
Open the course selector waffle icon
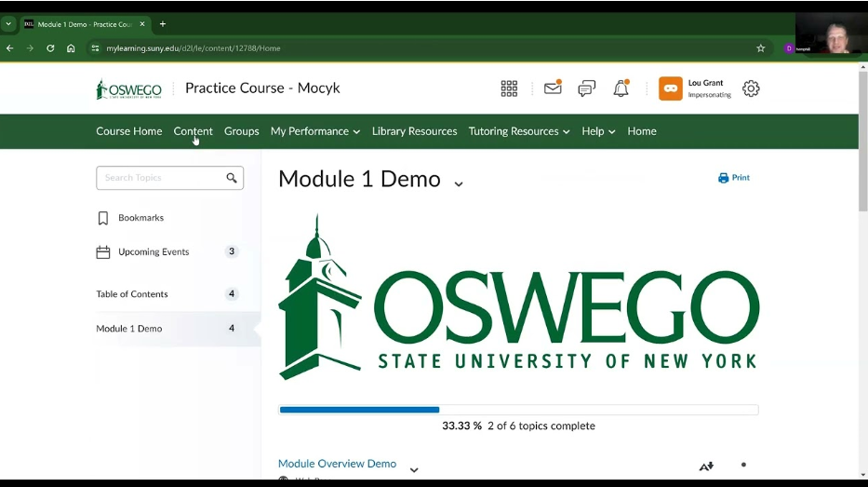(x=509, y=88)
